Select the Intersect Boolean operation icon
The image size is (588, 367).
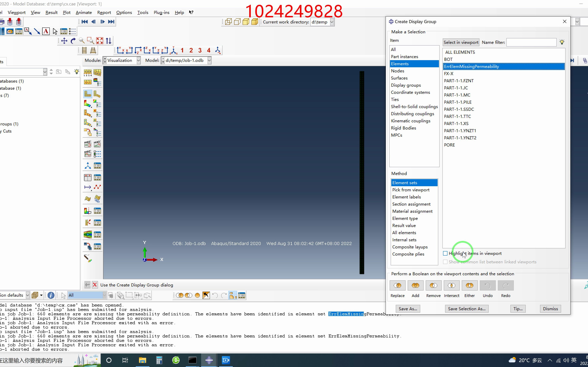pyautogui.click(x=451, y=285)
